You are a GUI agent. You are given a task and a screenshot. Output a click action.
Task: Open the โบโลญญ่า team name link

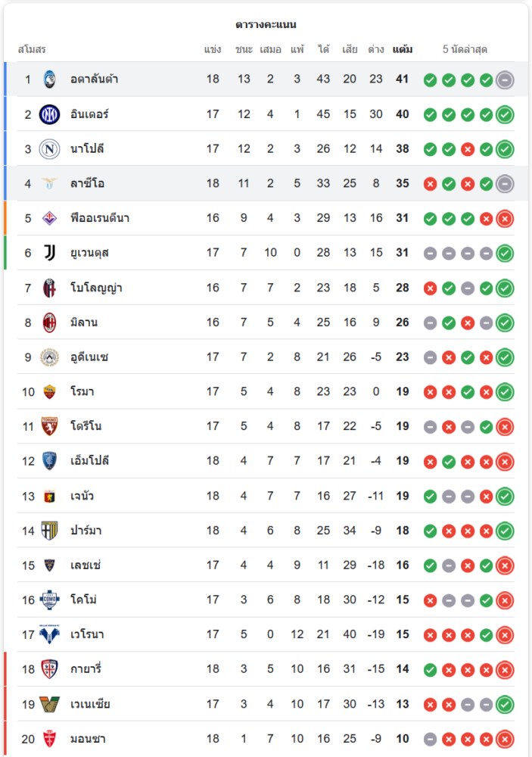[96, 288]
